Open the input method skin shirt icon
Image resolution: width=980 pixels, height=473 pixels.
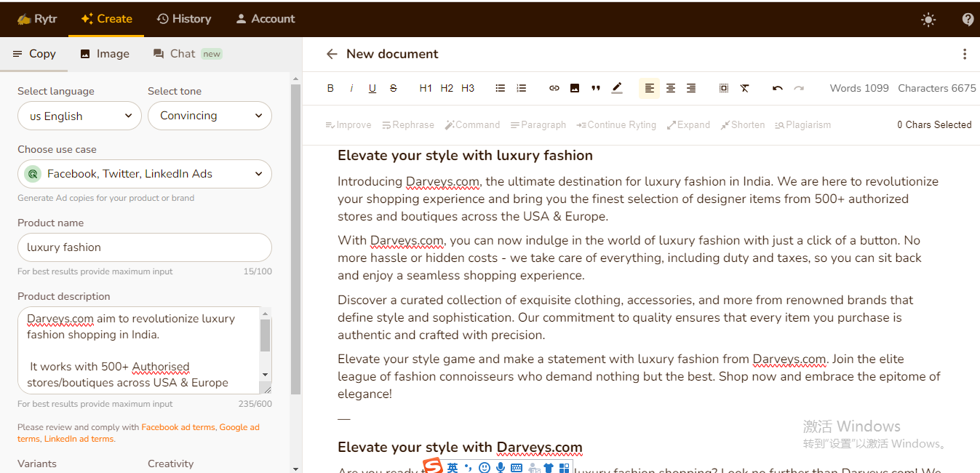coord(549,467)
